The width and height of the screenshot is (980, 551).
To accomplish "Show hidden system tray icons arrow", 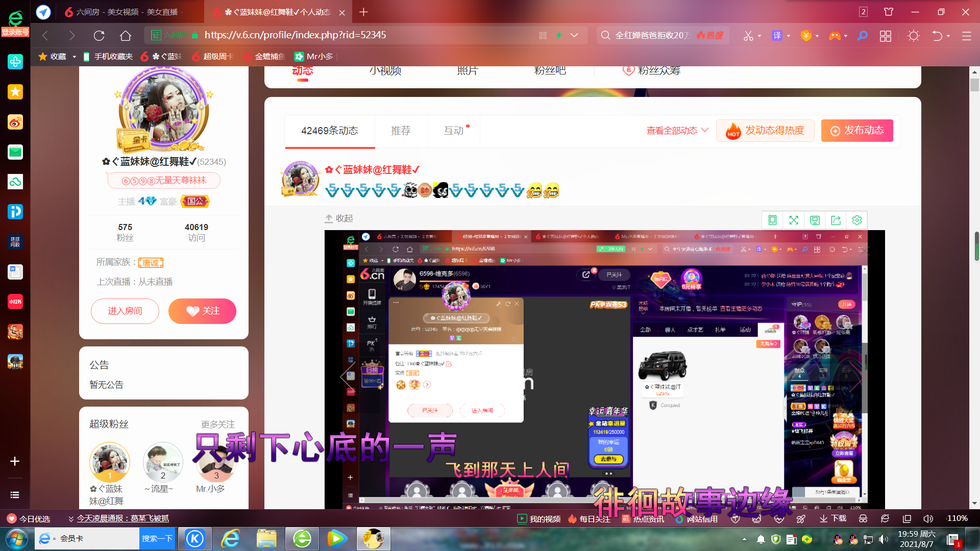I will point(744,539).
